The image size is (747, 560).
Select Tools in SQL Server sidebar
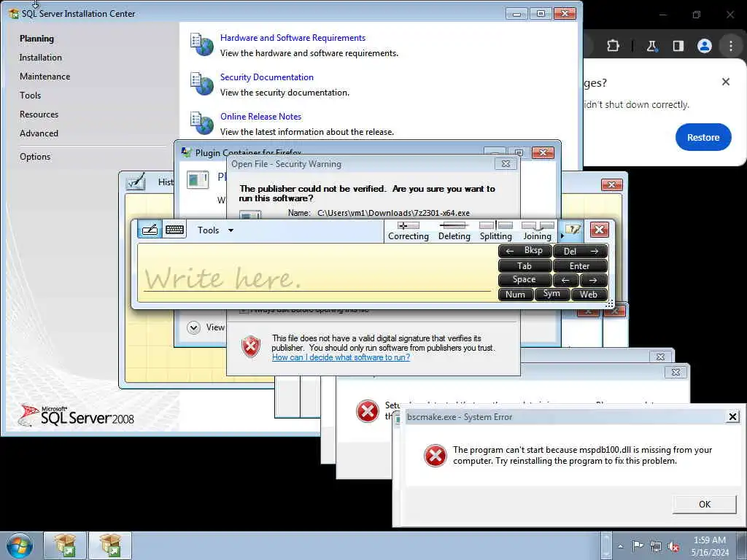point(30,96)
